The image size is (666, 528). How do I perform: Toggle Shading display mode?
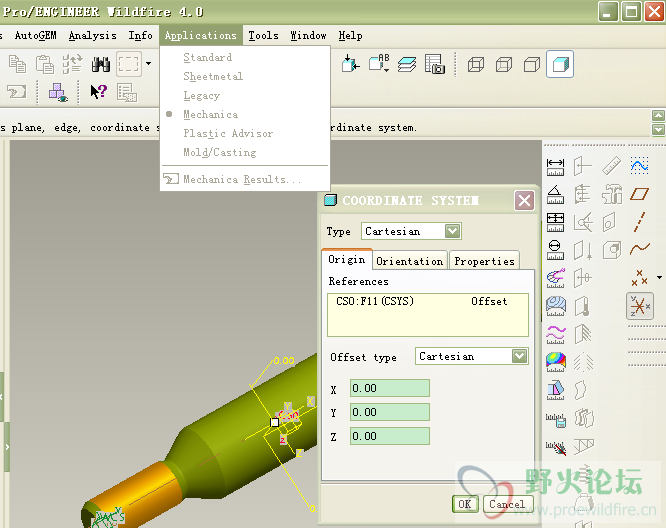560,64
